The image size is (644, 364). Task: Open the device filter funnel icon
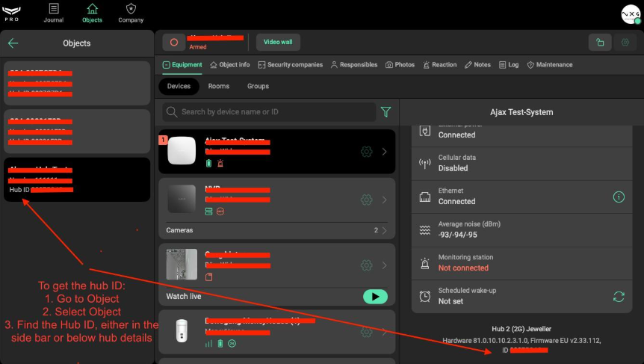386,112
